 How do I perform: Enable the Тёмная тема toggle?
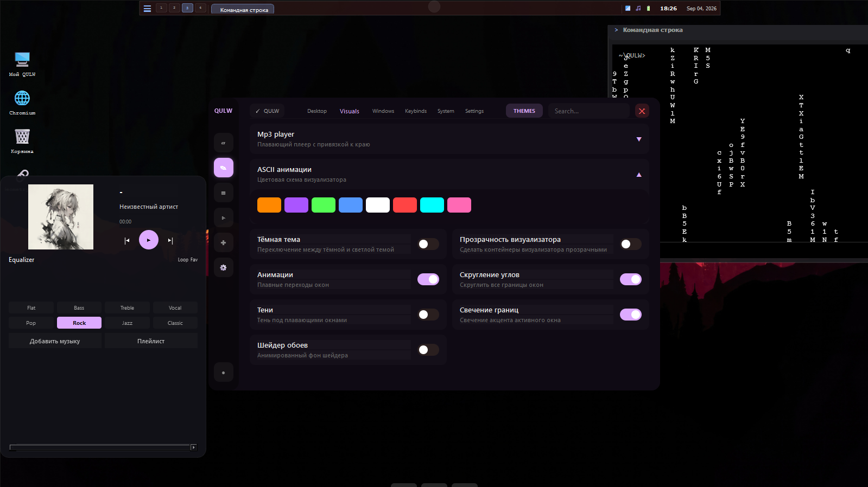tap(428, 244)
